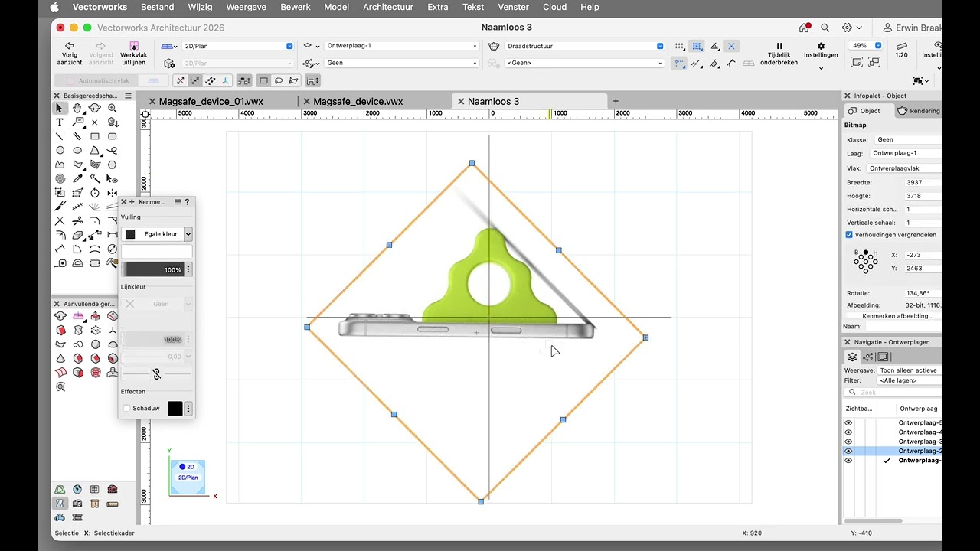Open the <Geen> dropdown under Draadstructuur
Screen dimensions: 980x551
584,63
